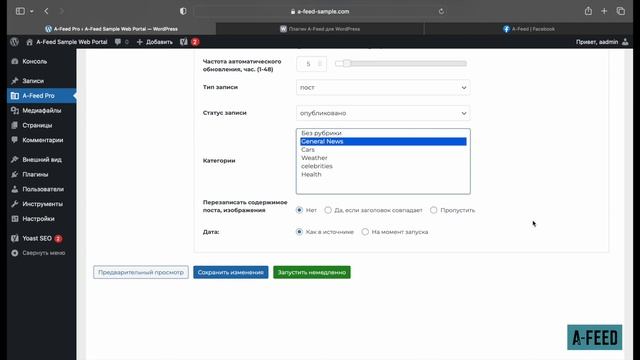
Task: Select Да, если заголовок совпадает radio
Action: (x=328, y=210)
